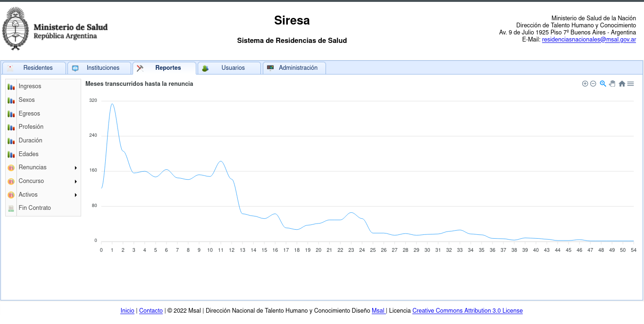Follow the Contacto footer link

(151, 311)
